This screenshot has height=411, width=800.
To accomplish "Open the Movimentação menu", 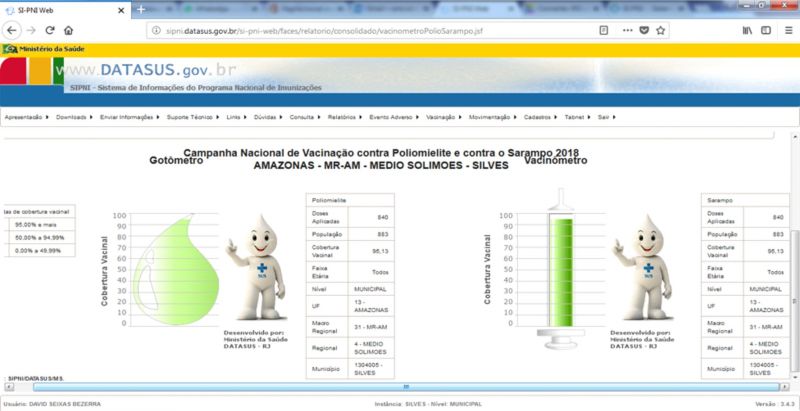I will point(493,117).
